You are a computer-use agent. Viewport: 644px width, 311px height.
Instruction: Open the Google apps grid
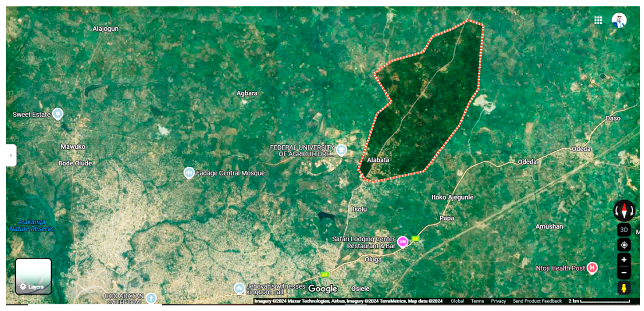click(x=598, y=20)
